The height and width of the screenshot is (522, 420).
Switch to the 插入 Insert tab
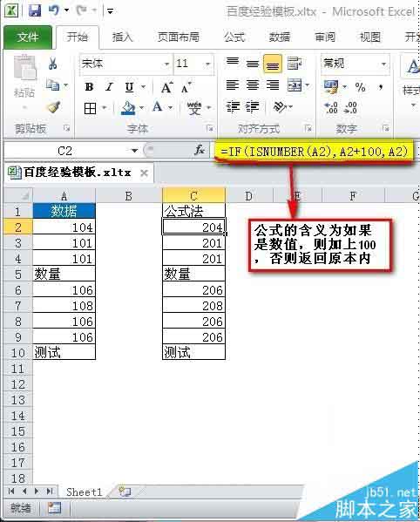coord(122,37)
